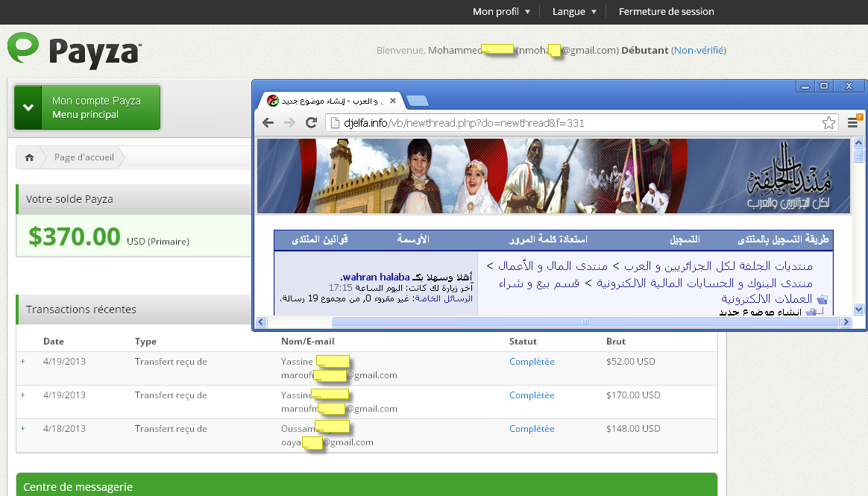Viewport: 868px width, 496px height.
Task: Click the Nom/E-mail column header
Action: point(308,342)
